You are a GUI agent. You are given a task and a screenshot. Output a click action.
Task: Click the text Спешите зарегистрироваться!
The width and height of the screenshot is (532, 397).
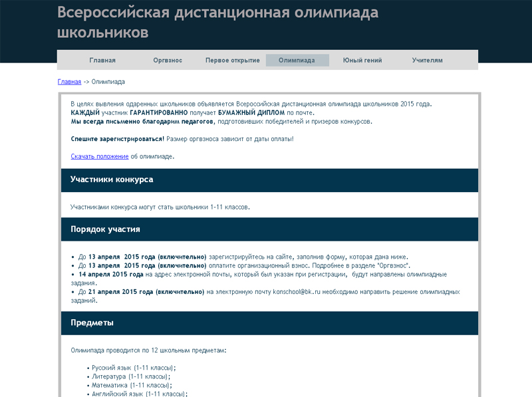click(118, 139)
